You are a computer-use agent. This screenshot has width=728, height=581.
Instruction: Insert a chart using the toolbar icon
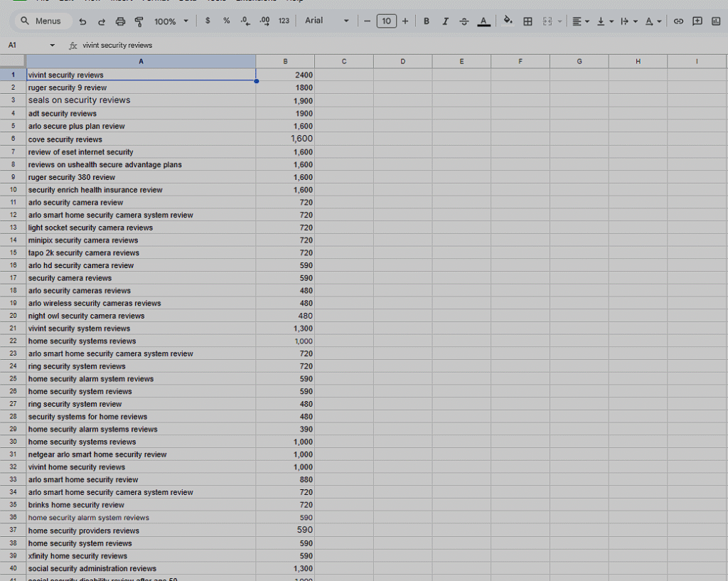716,21
